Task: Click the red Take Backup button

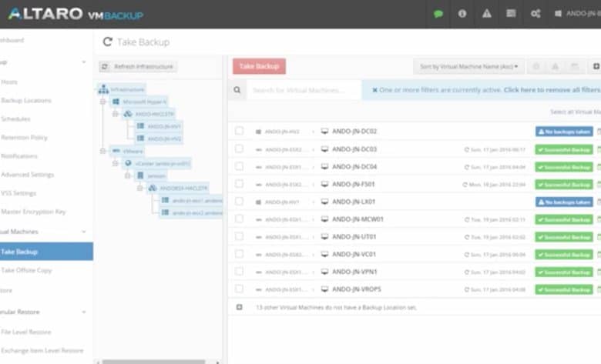Action: coord(259,66)
